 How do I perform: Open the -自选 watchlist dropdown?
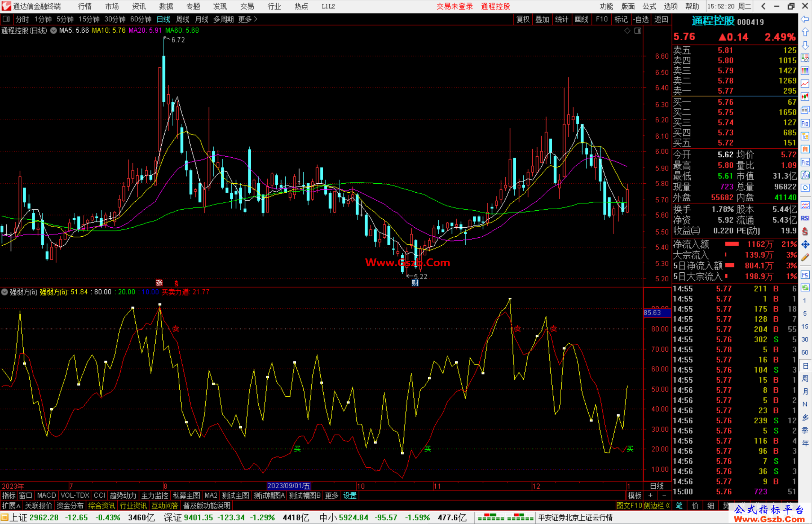[x=641, y=19]
